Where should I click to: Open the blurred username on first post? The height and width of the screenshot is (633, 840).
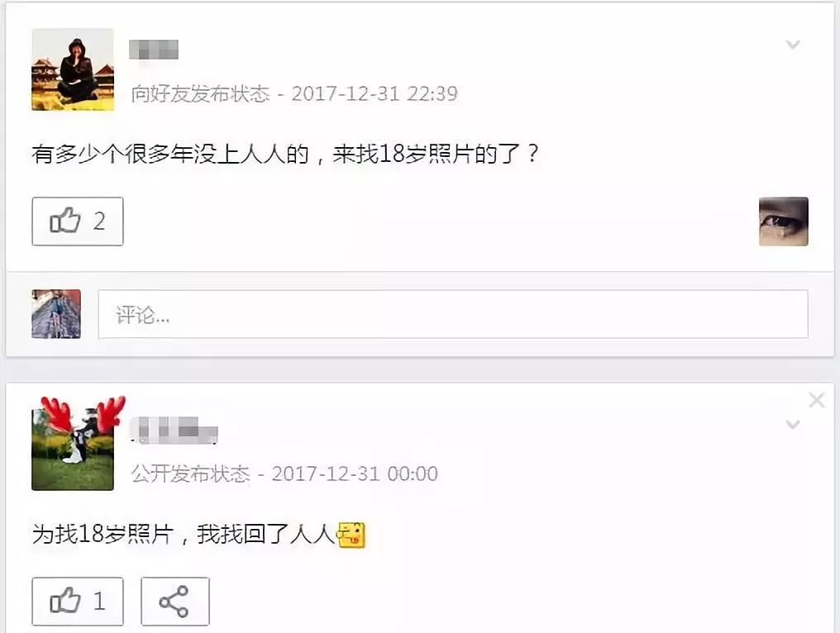click(154, 50)
